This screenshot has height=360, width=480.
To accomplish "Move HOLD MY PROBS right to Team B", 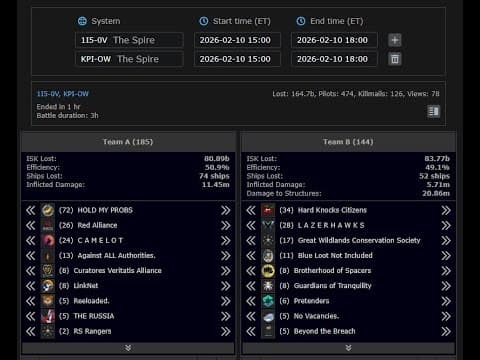I will (226, 210).
